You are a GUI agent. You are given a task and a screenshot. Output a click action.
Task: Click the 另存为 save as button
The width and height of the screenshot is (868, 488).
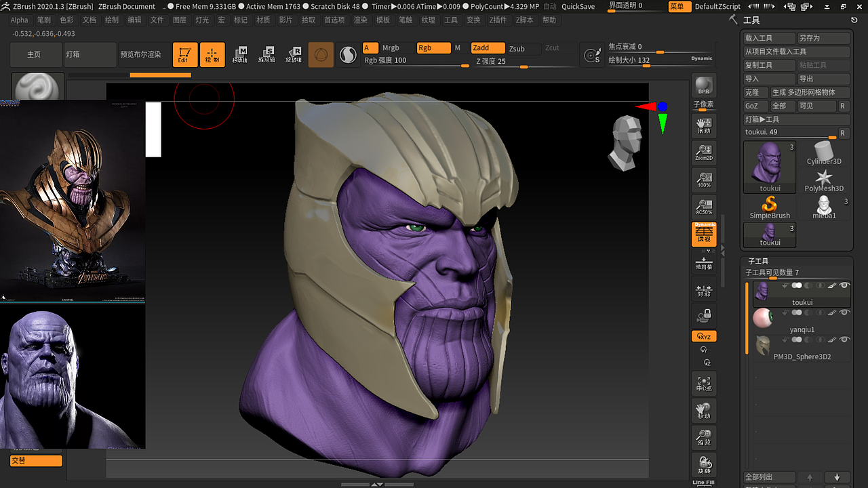coord(823,38)
